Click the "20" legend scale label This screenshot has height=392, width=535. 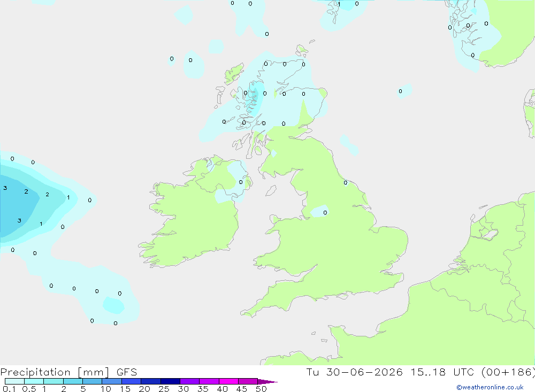pyautogui.click(x=144, y=389)
